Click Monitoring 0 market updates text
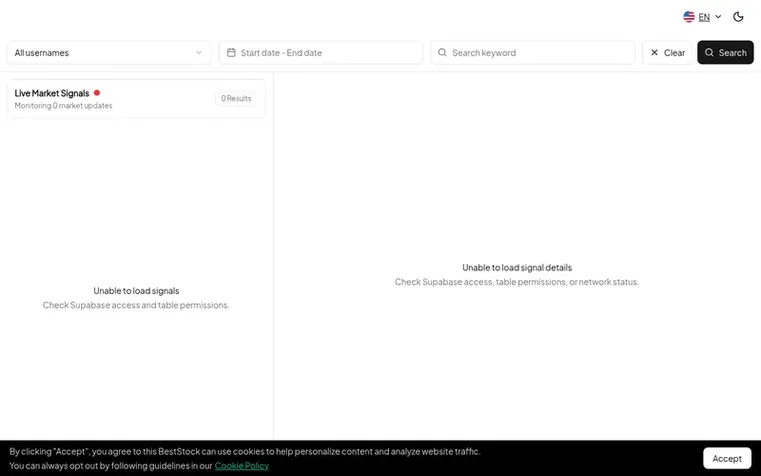Screen dimensions: 761x476 point(63,106)
